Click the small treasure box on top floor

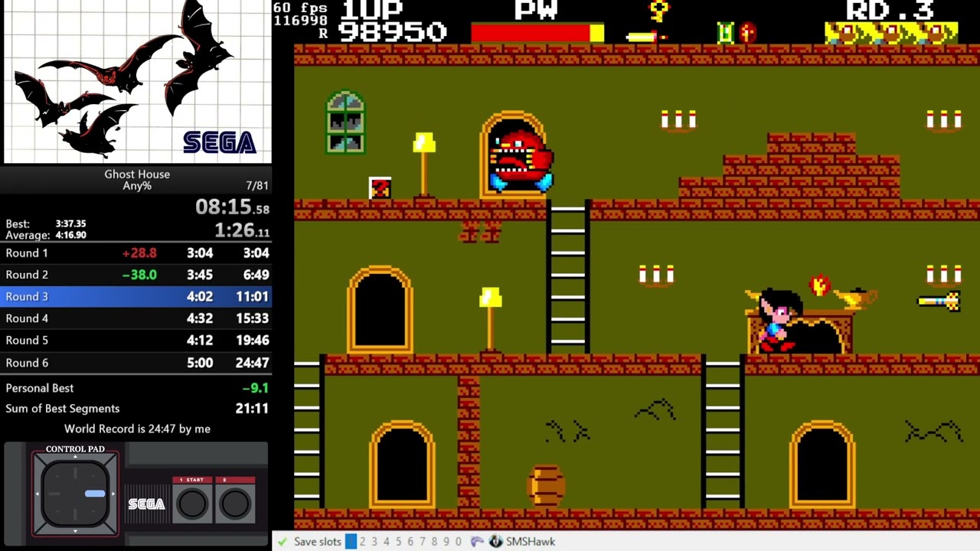380,187
